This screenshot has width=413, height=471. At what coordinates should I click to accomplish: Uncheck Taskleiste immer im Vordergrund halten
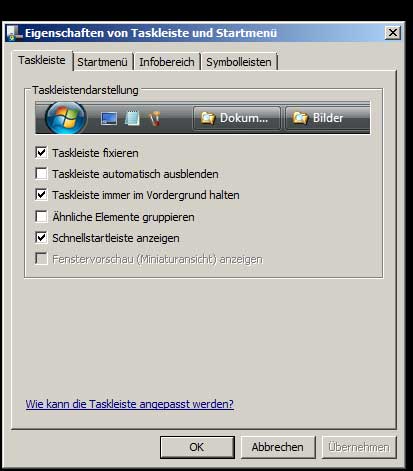click(x=41, y=195)
